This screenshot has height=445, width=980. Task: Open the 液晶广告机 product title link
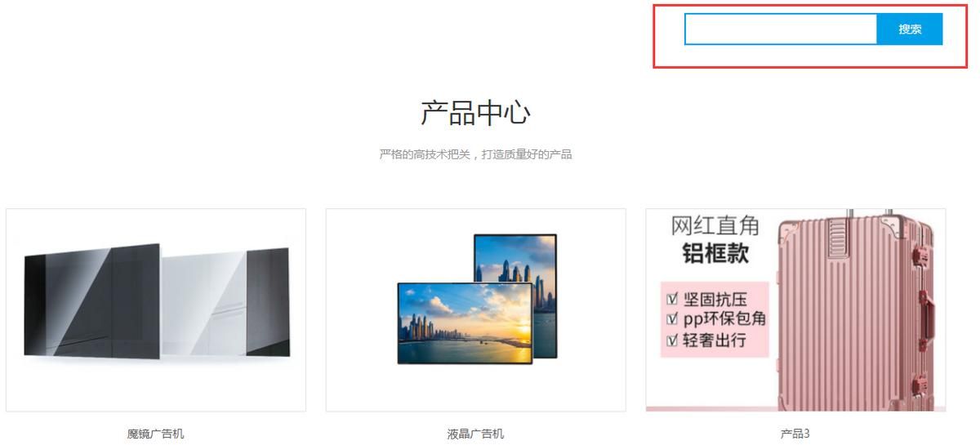click(475, 434)
